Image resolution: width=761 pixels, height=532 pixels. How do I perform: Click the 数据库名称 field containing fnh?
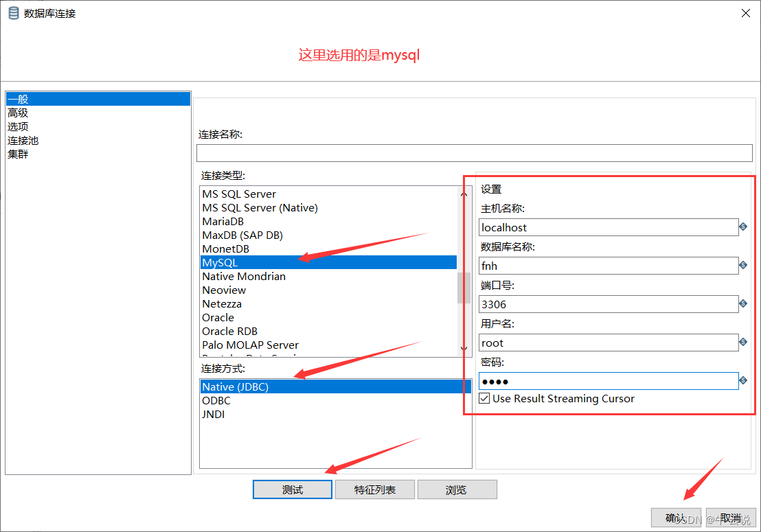[x=609, y=266]
